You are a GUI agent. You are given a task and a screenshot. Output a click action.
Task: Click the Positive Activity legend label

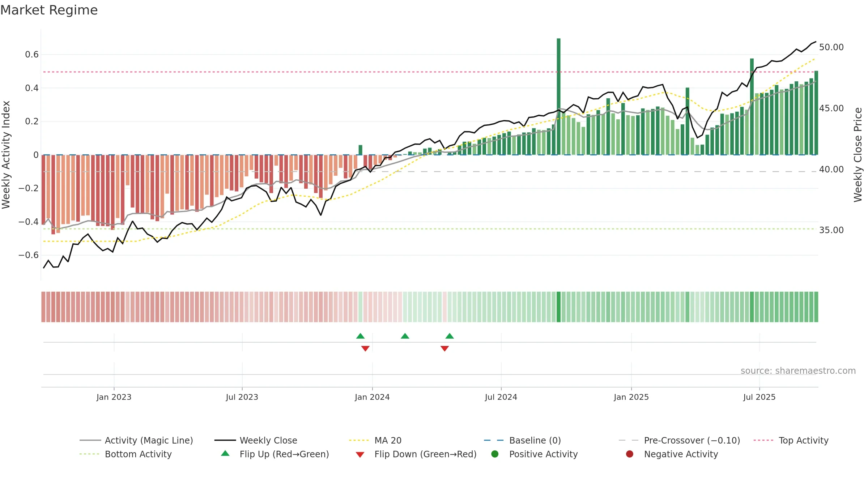(543, 454)
